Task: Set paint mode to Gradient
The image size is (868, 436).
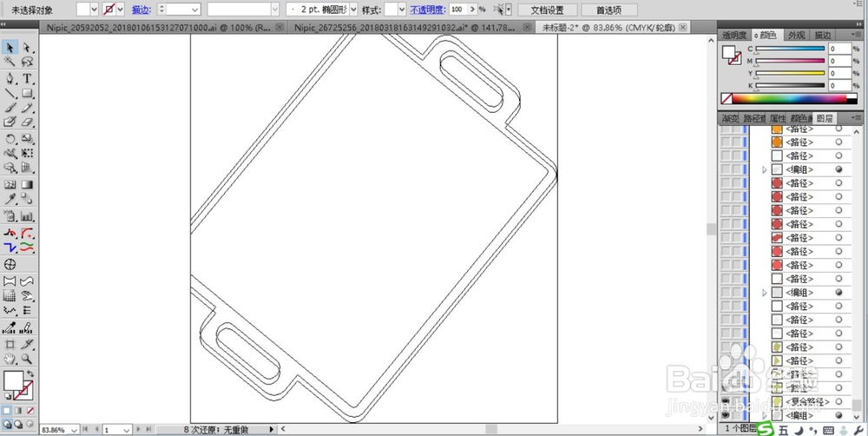Action: point(18,411)
